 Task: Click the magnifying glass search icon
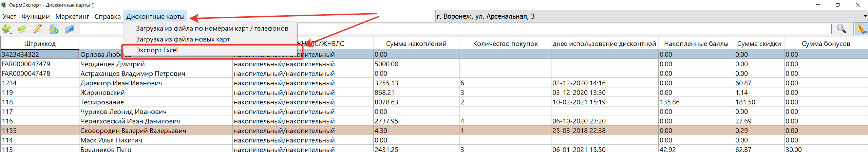pyautogui.click(x=841, y=29)
